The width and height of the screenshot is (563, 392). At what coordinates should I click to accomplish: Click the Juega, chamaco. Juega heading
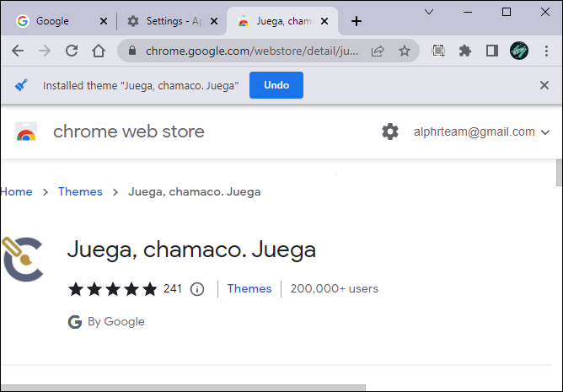coord(191,250)
